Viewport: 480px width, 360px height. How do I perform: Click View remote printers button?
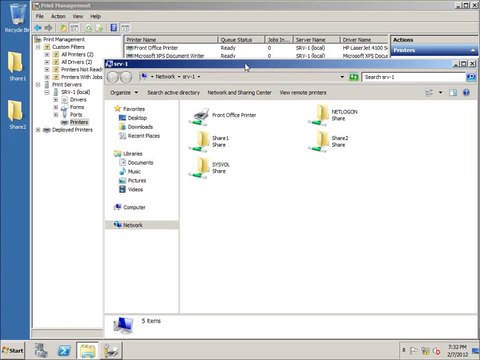pyautogui.click(x=303, y=93)
